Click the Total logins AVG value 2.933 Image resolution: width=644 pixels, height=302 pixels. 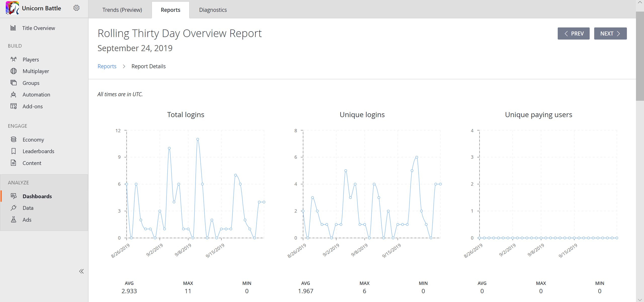click(129, 291)
